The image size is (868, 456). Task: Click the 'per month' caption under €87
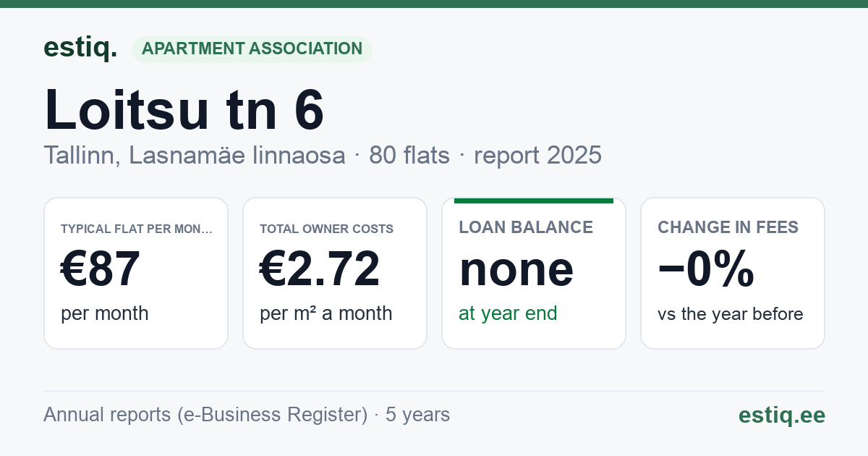pos(105,313)
